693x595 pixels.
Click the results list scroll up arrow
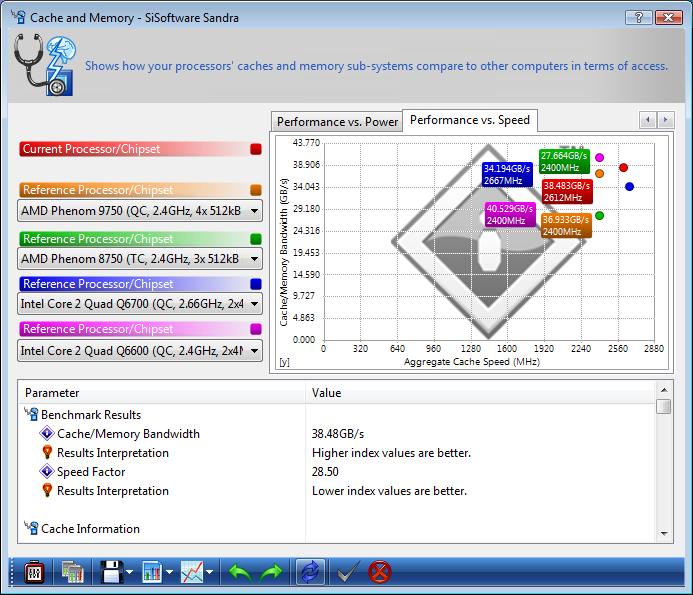coord(664,390)
